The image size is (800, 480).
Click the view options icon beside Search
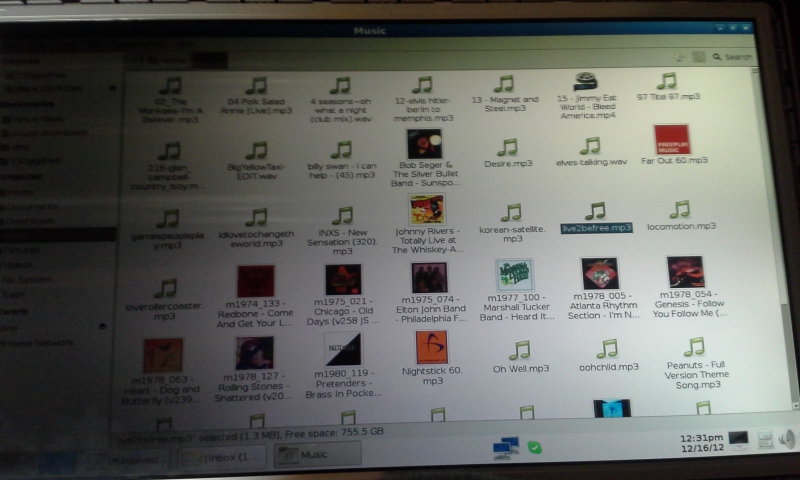point(698,57)
